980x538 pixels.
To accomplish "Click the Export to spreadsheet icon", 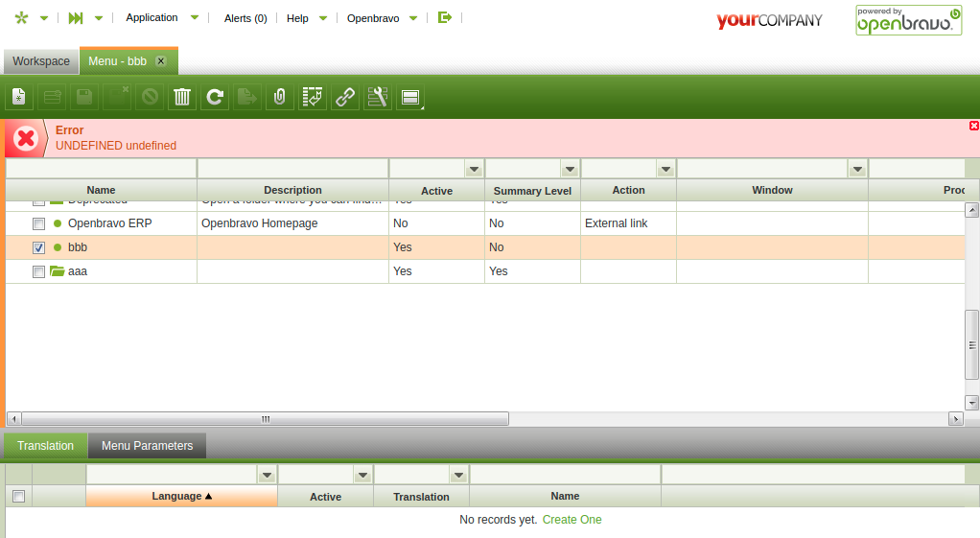I will [246, 97].
